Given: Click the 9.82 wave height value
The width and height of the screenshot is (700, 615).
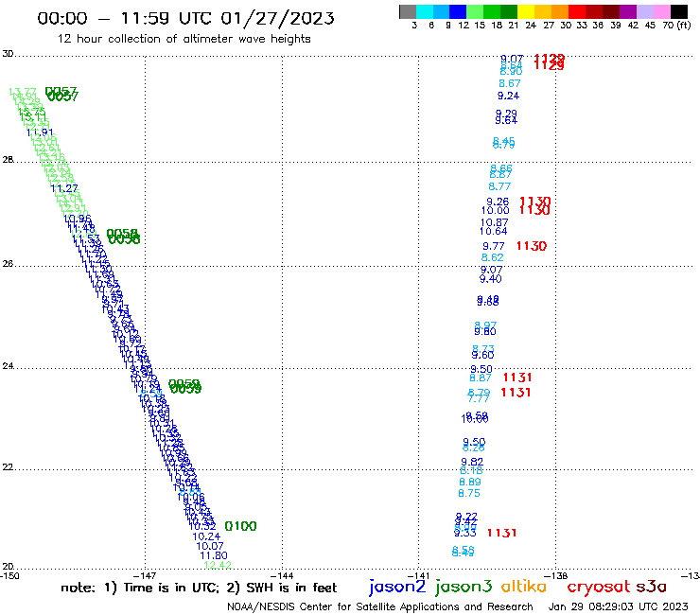Looking at the screenshot, I should 472,462.
